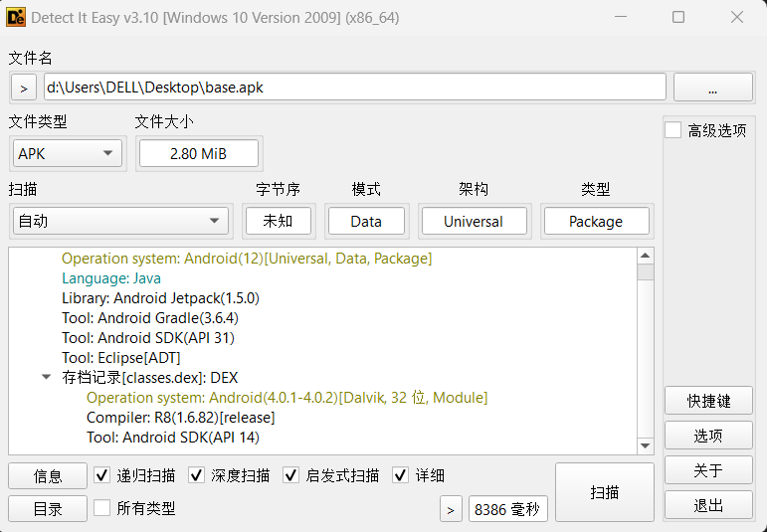This screenshot has height=532, width=767.
Task: Start scan with the 扫描 button
Action: (x=605, y=492)
